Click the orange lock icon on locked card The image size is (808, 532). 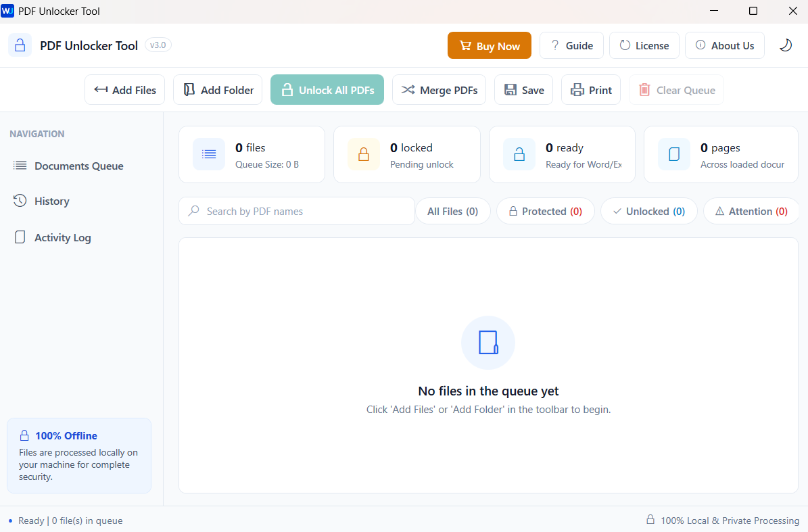click(364, 154)
